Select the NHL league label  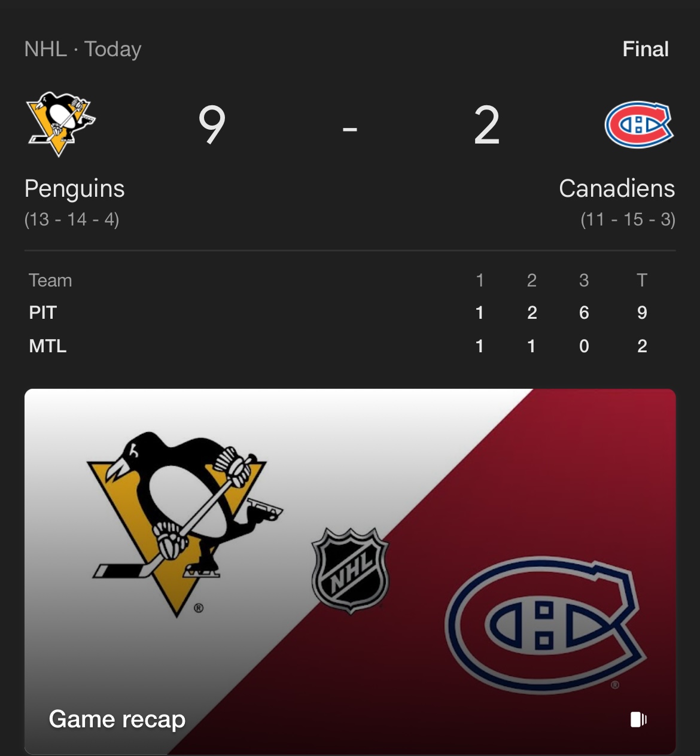click(45, 49)
